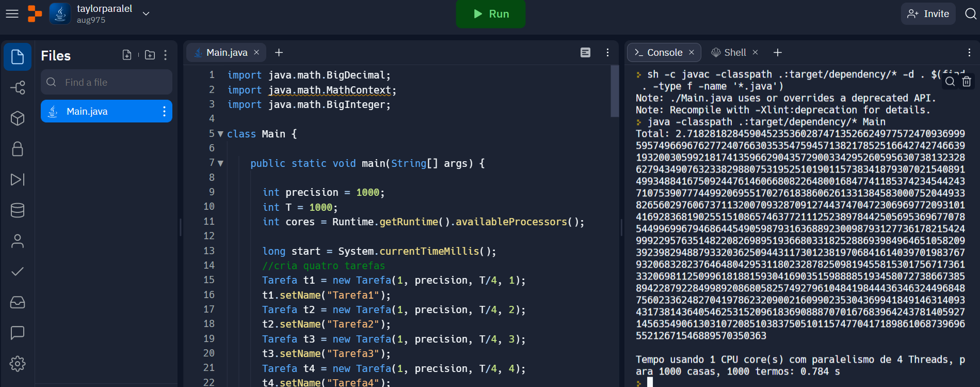Switch to the Console tab

click(664, 52)
